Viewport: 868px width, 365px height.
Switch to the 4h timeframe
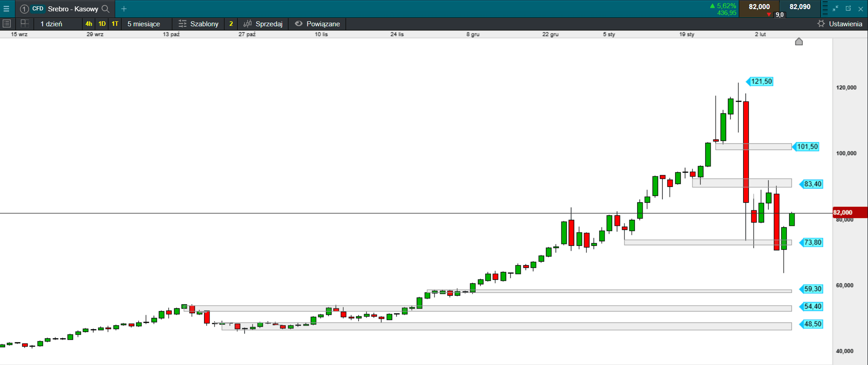(x=88, y=24)
